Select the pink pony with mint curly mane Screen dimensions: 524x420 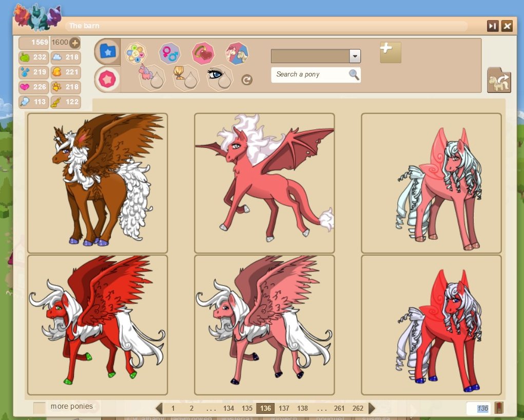point(432,183)
